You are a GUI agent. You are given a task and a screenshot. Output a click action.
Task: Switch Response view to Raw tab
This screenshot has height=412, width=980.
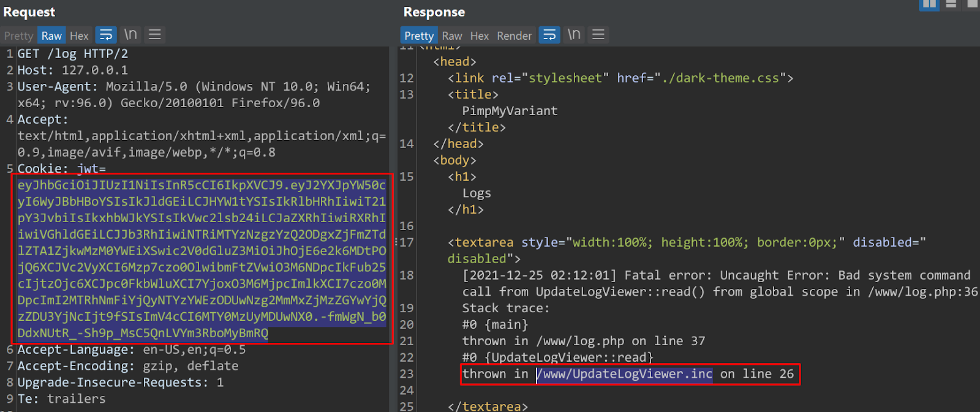tap(452, 36)
